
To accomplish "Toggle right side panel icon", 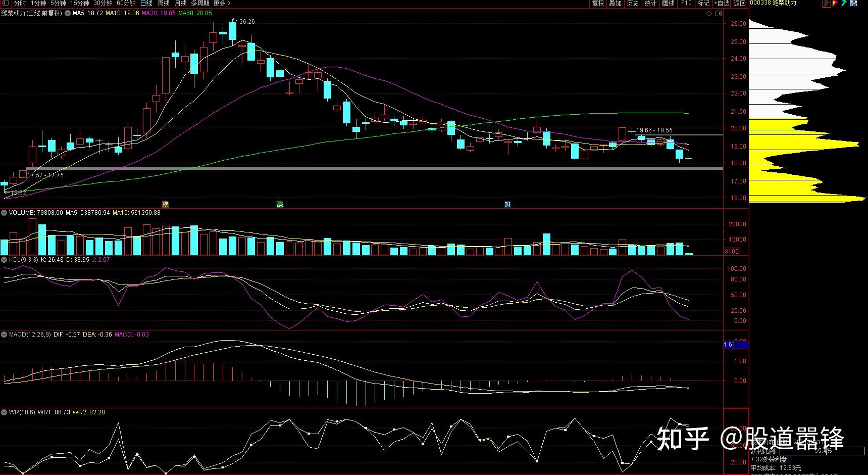I will pos(719,14).
